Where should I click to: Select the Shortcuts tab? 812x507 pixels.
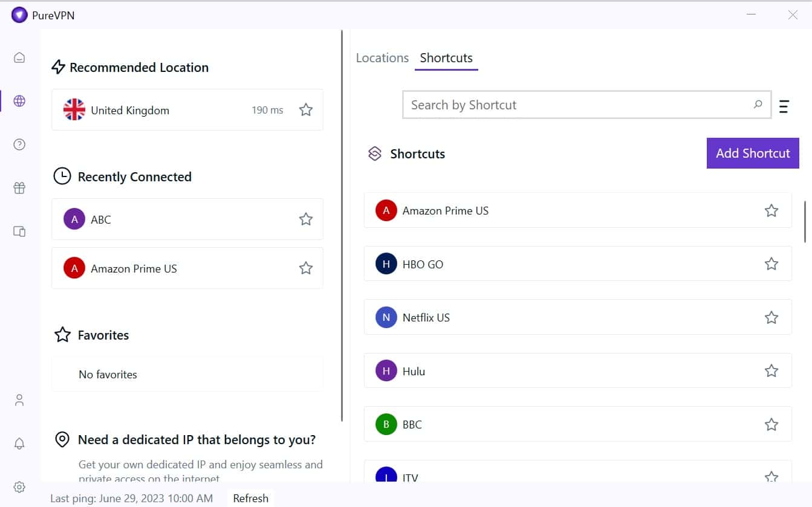446,58
